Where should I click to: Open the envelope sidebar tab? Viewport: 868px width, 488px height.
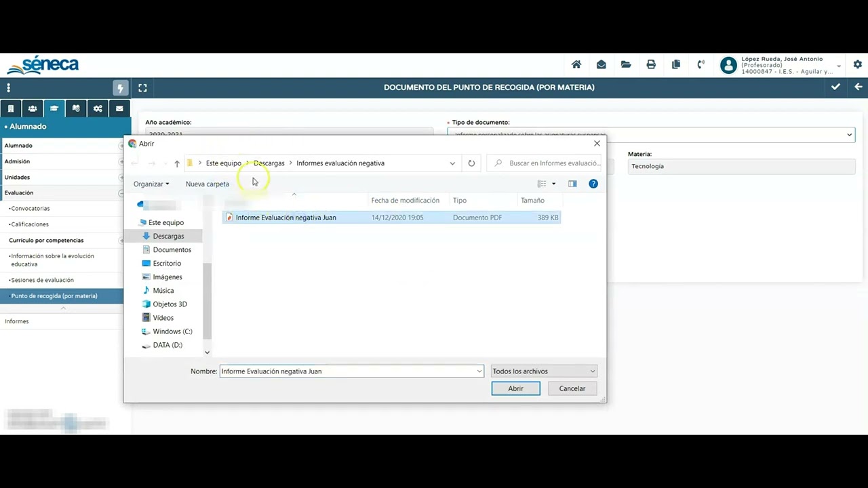coord(119,108)
